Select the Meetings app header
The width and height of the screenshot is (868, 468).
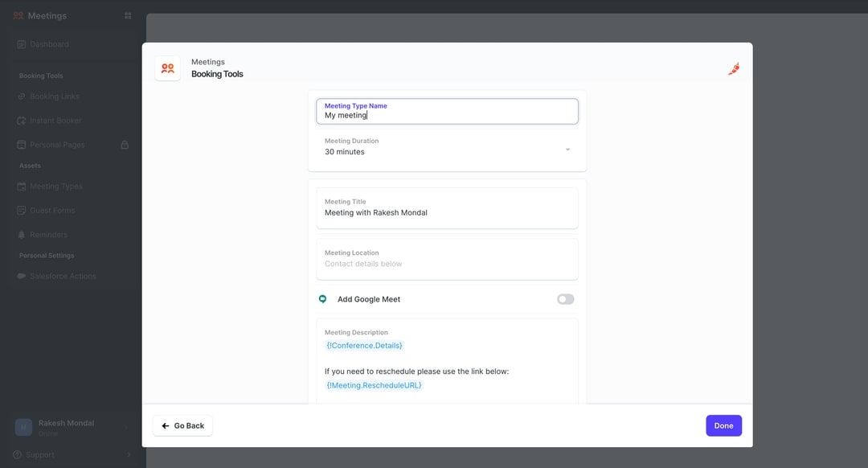pos(40,14)
